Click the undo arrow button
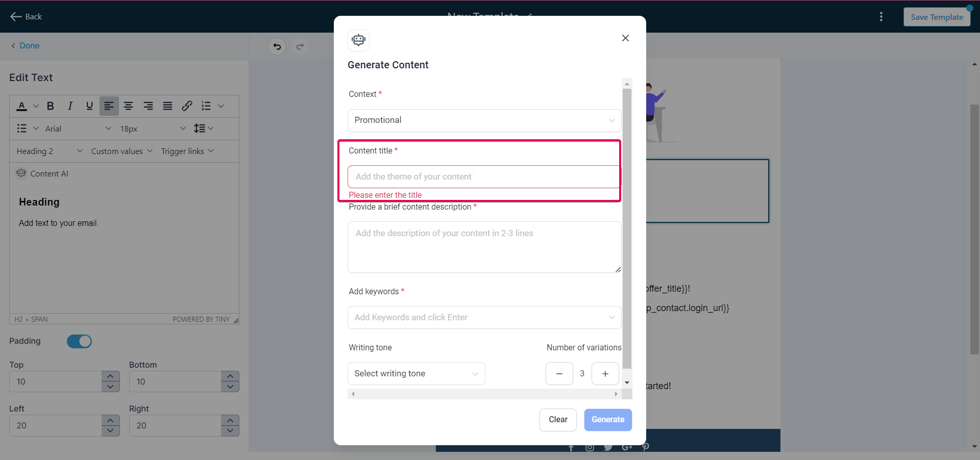 [277, 46]
